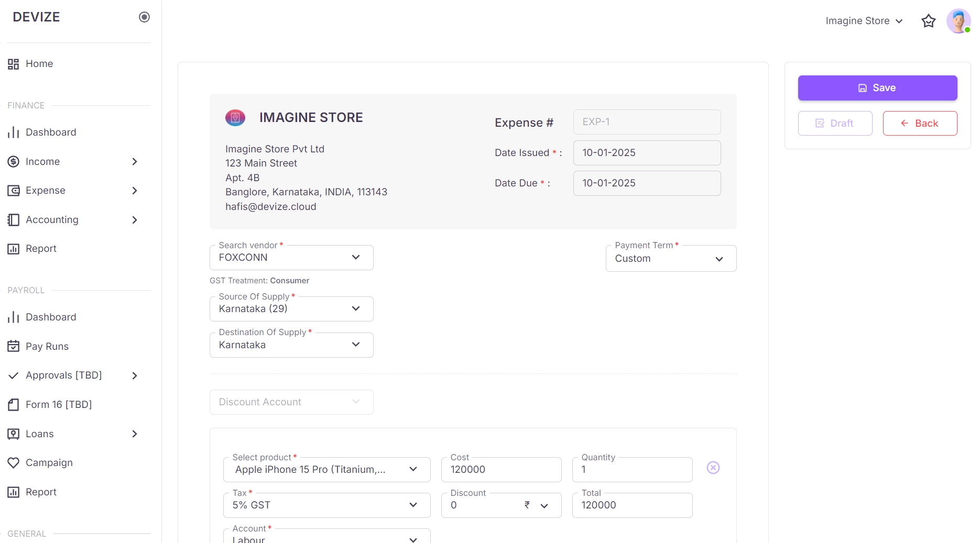Expand the Expense submenu arrow

[135, 191]
